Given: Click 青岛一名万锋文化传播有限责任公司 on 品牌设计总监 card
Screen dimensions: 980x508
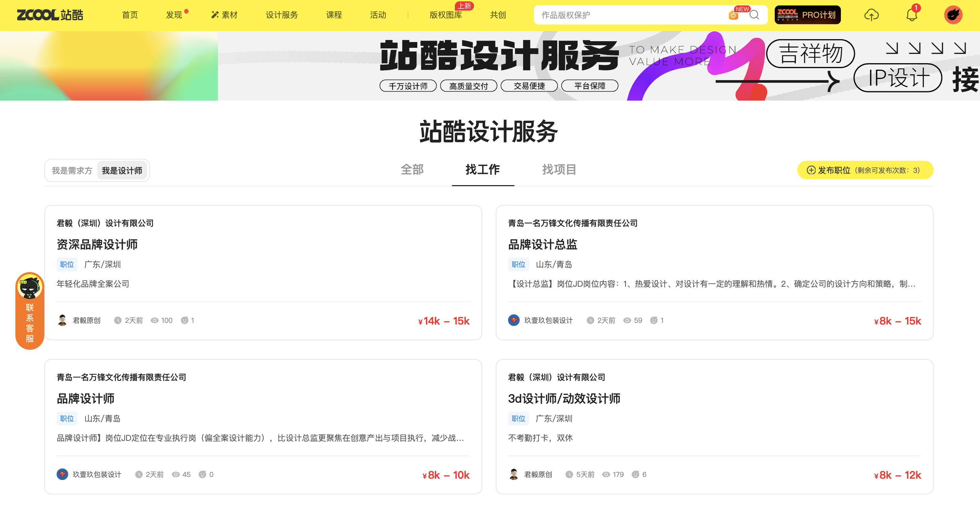Looking at the screenshot, I should click(x=573, y=223).
